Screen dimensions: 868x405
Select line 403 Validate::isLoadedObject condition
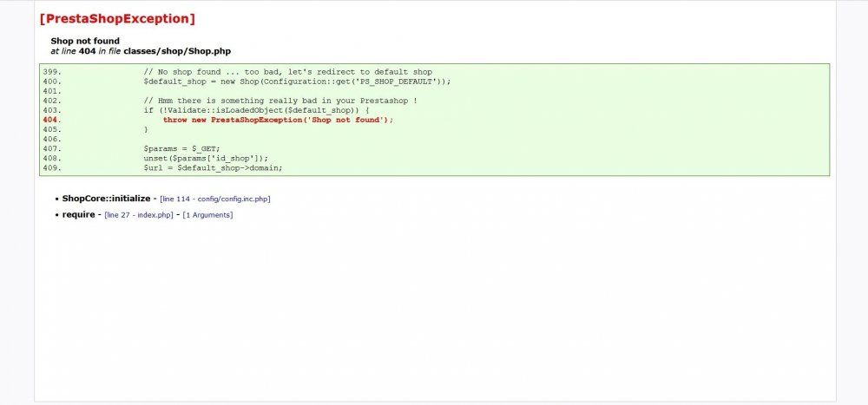(256, 111)
